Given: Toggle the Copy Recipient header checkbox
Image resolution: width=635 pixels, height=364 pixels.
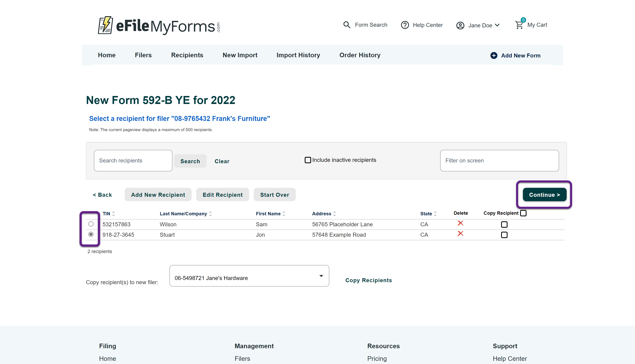Looking at the screenshot, I should click(523, 213).
